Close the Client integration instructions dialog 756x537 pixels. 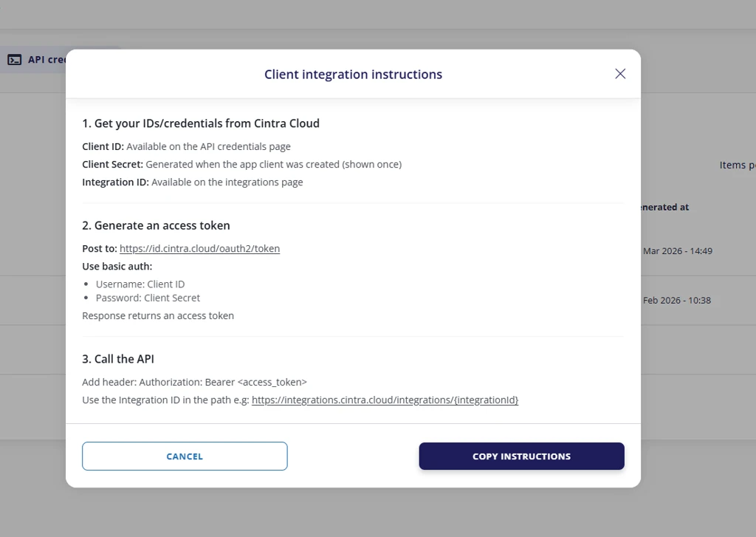pyautogui.click(x=620, y=74)
